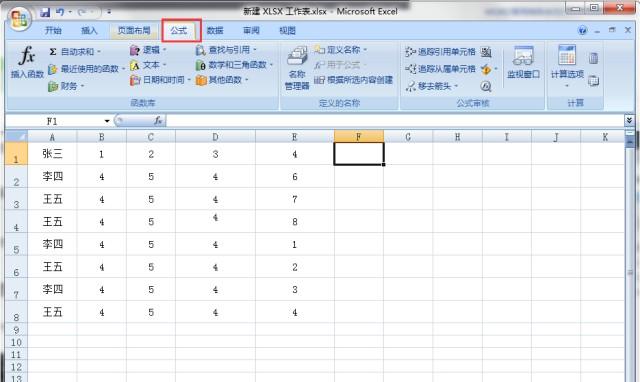This screenshot has height=382, width=640.
Task: Switch to the Data (数据) tab
Action: tap(215, 30)
